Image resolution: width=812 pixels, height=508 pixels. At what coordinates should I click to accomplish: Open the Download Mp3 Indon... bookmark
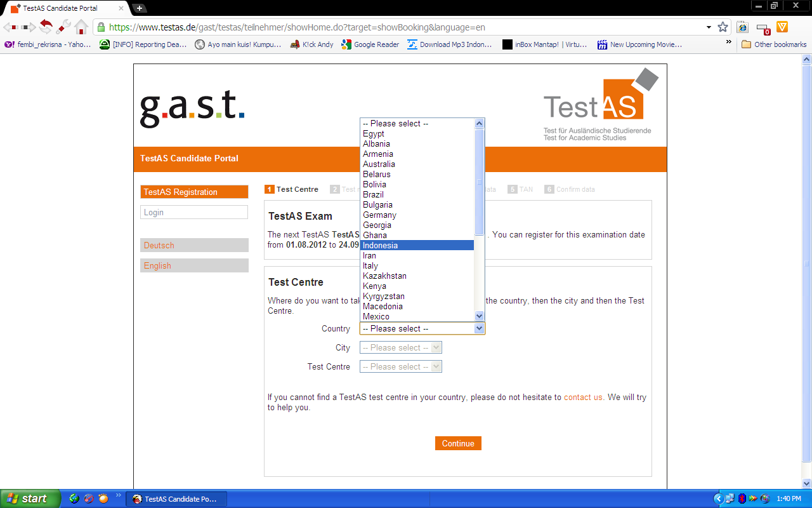(x=449, y=44)
